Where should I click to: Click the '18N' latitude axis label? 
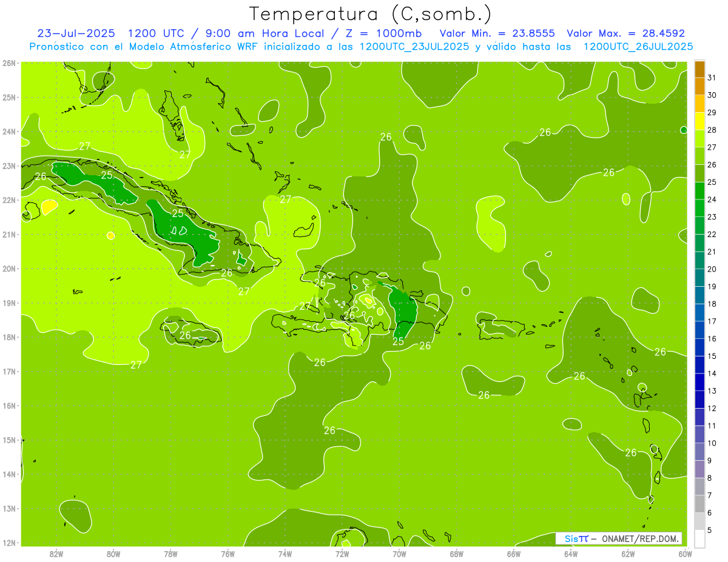pos(9,337)
